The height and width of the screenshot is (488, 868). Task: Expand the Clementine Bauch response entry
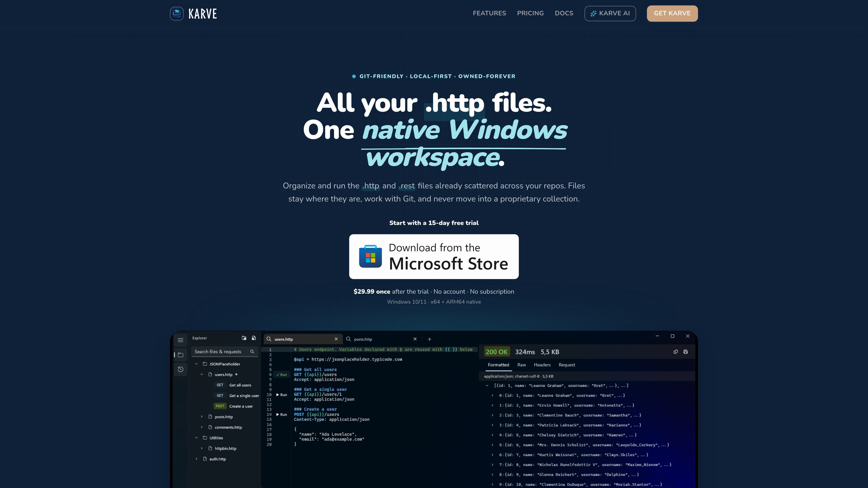pos(492,415)
